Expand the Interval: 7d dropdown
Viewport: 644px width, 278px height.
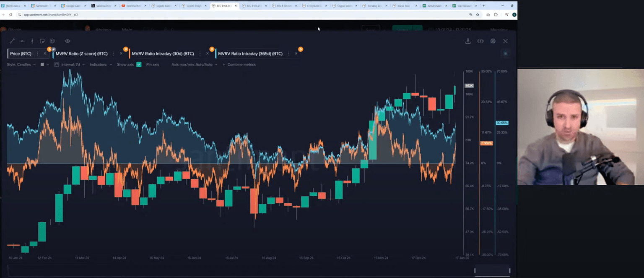click(x=73, y=65)
